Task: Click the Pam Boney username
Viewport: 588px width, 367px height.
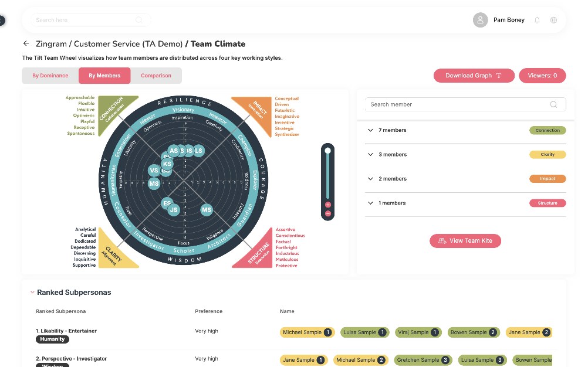Action: coord(509,20)
